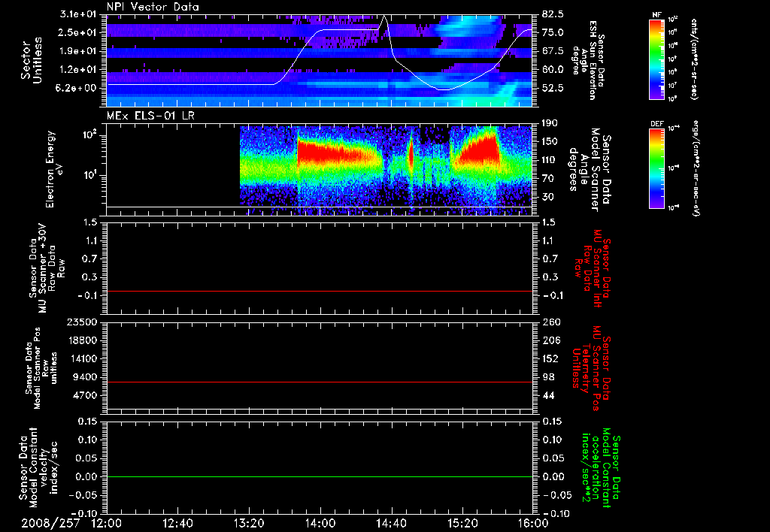
Task: Click the '4700' scanner position tick value
Action: (x=86, y=395)
